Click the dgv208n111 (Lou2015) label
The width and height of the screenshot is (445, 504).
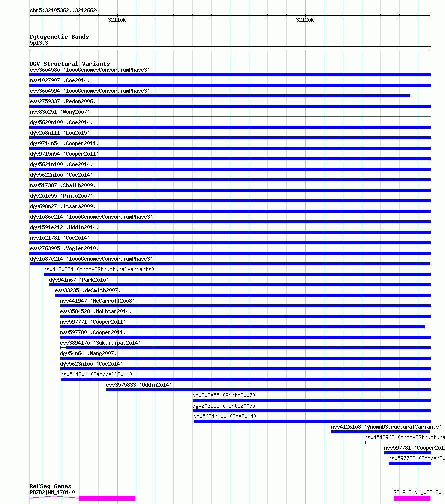point(60,133)
